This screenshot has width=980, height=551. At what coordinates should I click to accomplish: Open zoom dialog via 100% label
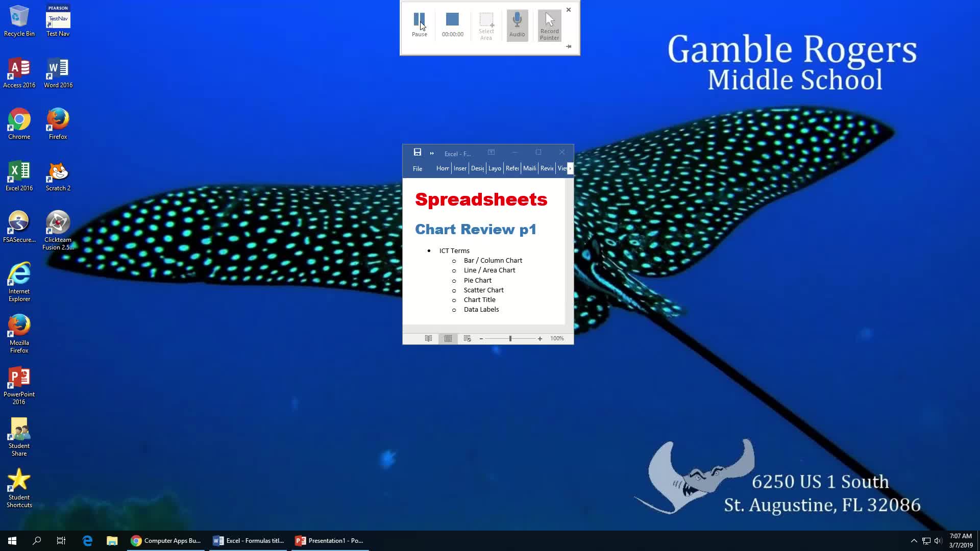click(x=557, y=339)
